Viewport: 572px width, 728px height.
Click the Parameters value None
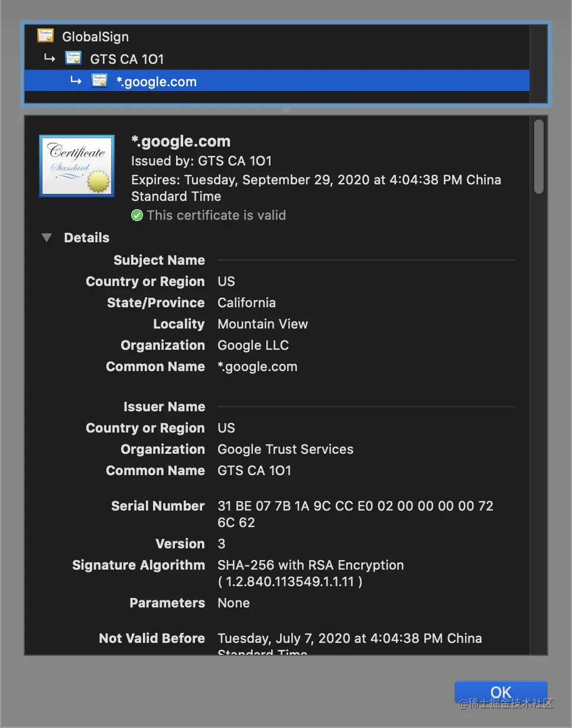(234, 603)
